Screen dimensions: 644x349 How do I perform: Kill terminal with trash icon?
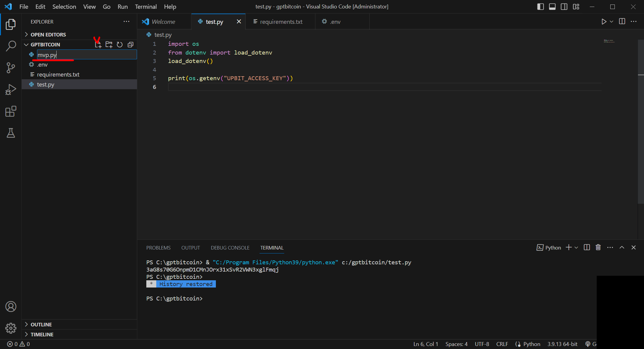pos(598,247)
